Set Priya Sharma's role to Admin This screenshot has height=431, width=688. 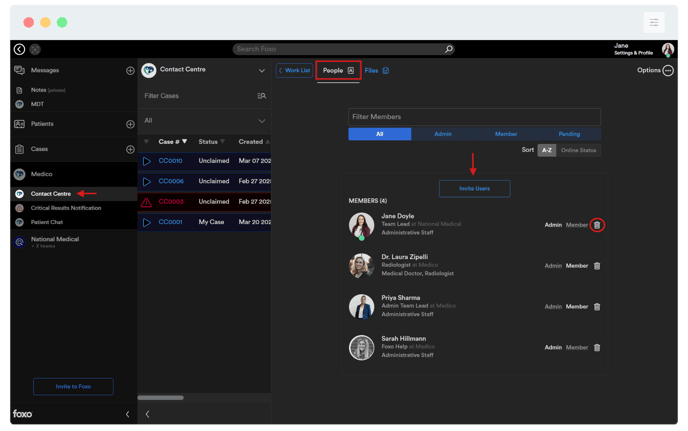pyautogui.click(x=553, y=307)
